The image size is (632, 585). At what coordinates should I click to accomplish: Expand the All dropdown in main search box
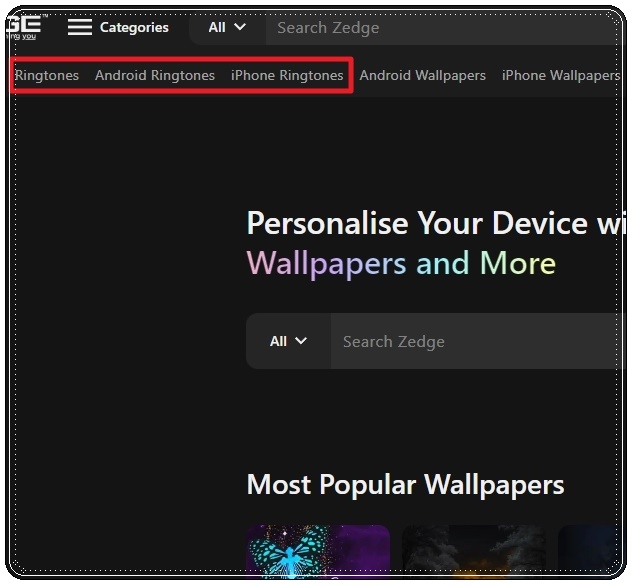[x=288, y=341]
